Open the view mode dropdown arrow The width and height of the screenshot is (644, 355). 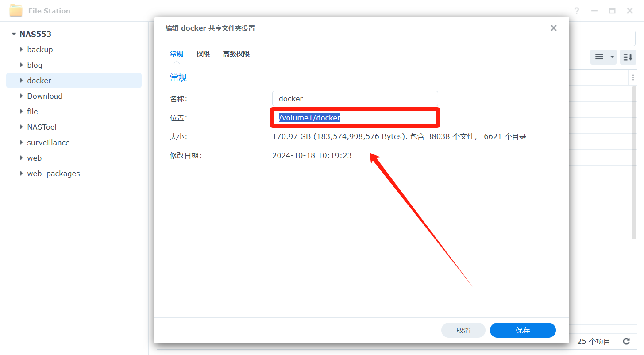pos(612,57)
